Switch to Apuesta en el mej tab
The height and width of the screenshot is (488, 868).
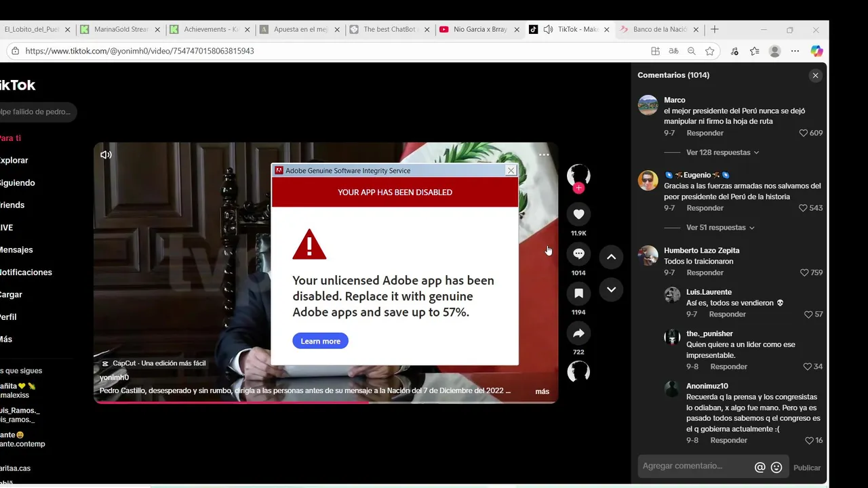click(300, 29)
